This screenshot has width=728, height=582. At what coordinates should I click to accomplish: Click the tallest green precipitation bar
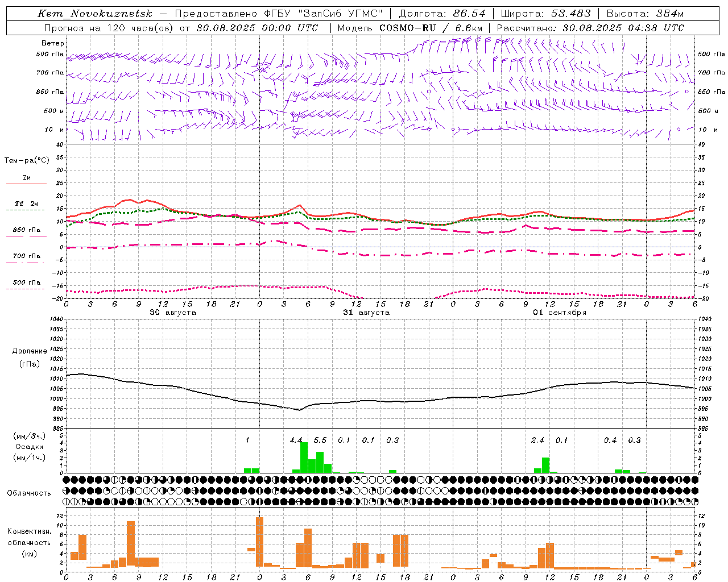304,458
